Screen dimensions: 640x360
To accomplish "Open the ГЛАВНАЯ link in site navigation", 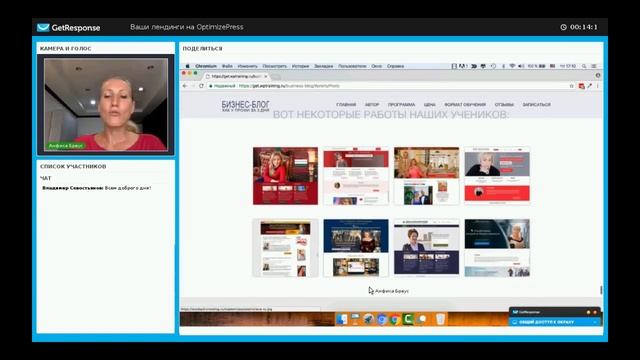I will click(x=346, y=105).
